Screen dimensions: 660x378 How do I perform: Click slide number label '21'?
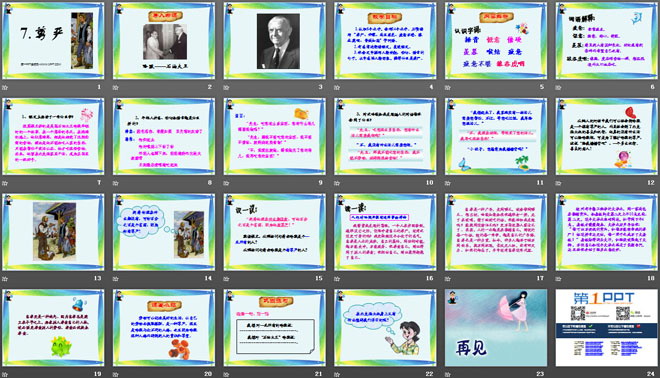(x=319, y=374)
